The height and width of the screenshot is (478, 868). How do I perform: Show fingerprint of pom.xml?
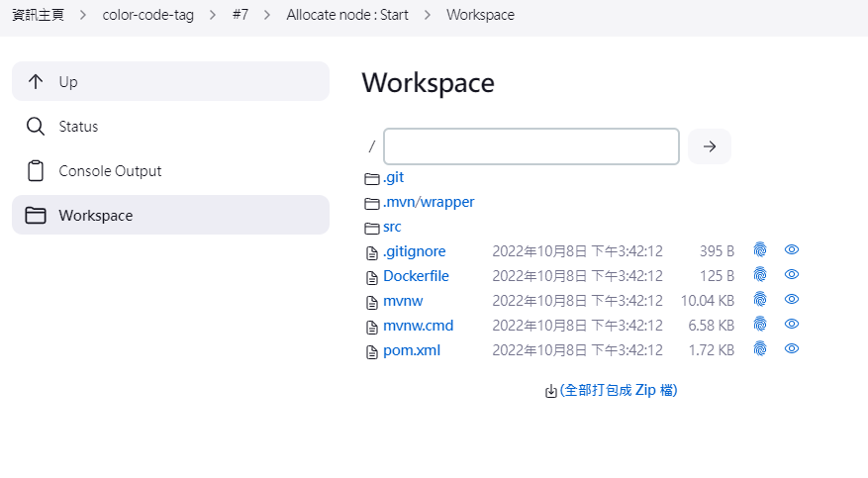pos(760,349)
